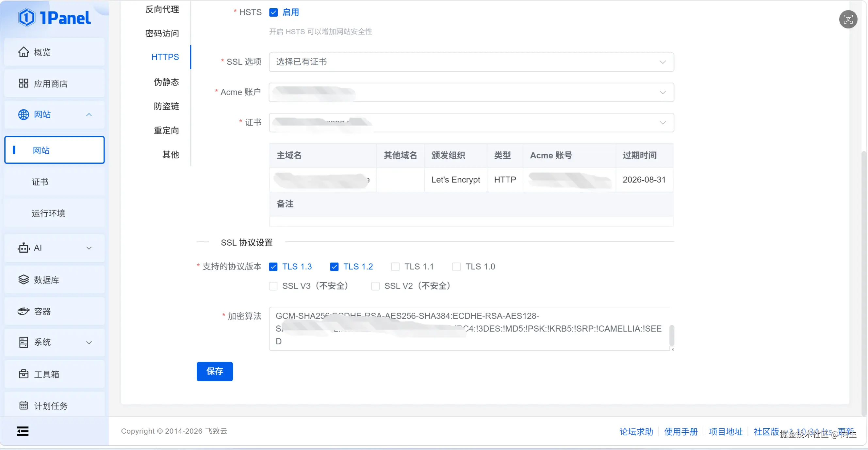868x450 pixels.
Task: Click the HTTP type cell
Action: pyautogui.click(x=505, y=180)
